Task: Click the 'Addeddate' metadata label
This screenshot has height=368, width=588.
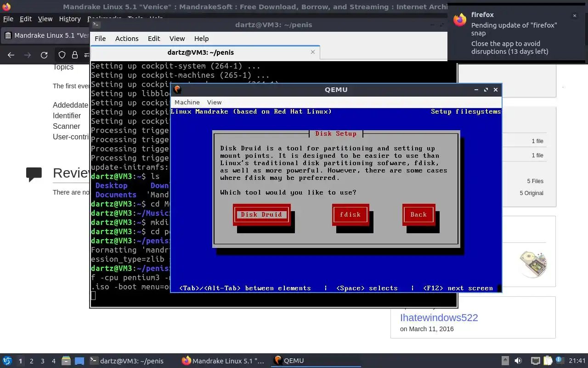Action: (70, 105)
